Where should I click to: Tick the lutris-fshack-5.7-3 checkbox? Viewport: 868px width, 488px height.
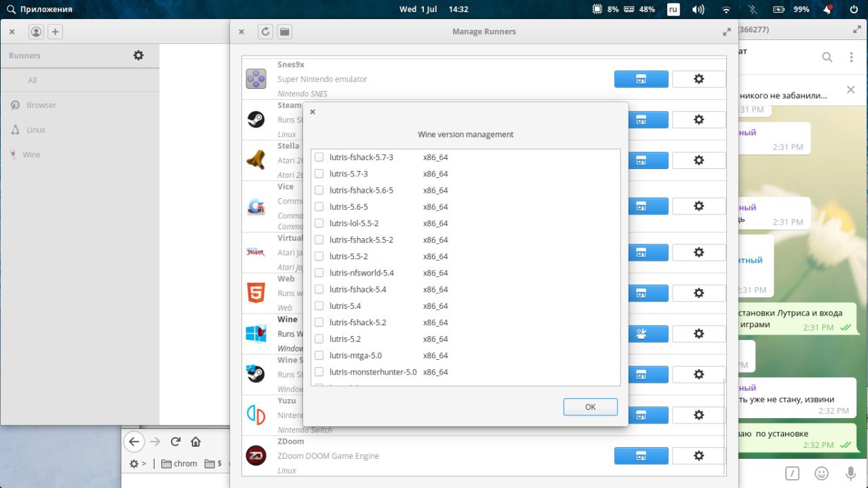[x=319, y=157]
